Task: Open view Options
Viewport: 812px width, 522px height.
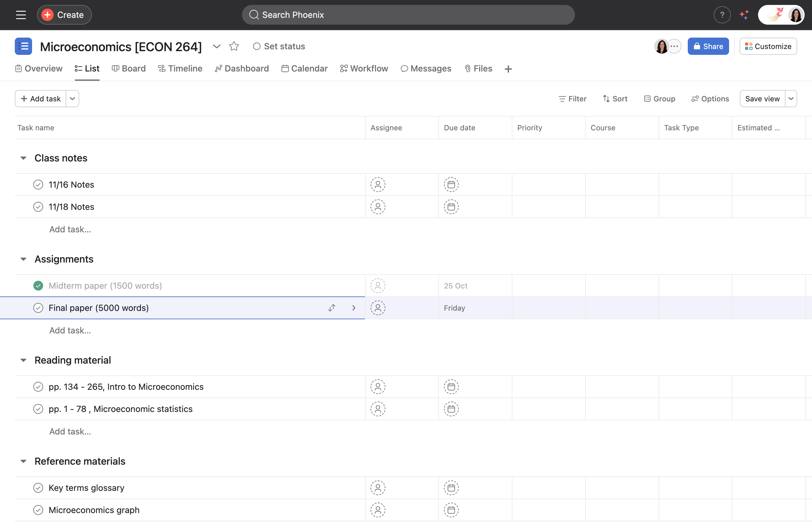Action: (696, 99)
